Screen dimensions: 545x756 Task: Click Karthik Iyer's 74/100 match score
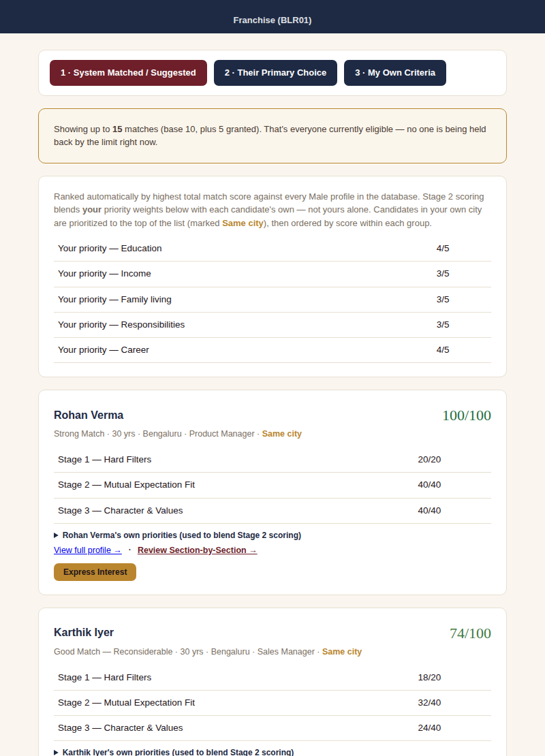pos(470,633)
